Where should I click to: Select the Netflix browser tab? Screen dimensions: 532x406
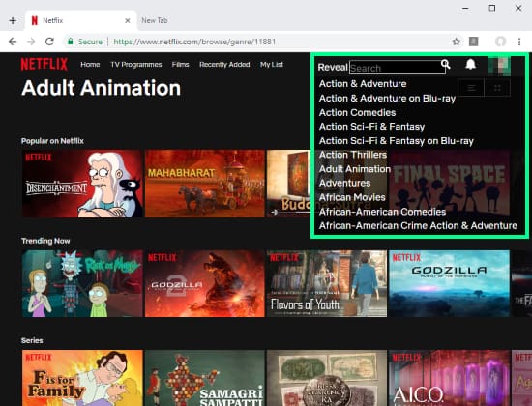point(80,20)
